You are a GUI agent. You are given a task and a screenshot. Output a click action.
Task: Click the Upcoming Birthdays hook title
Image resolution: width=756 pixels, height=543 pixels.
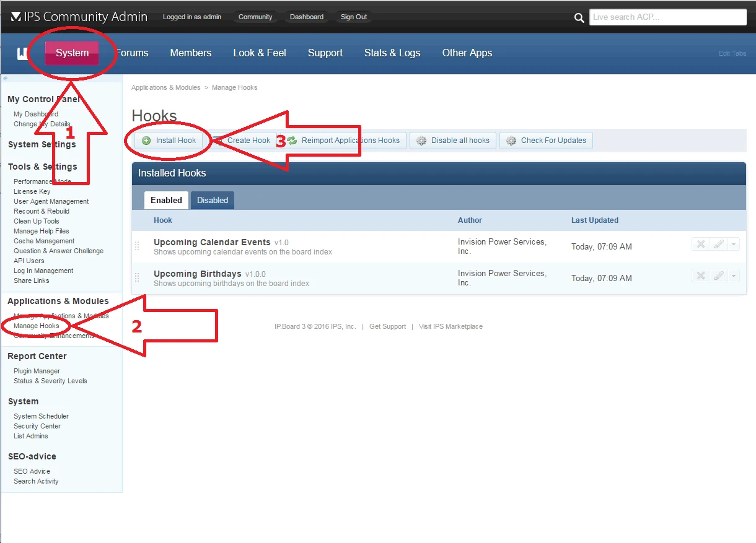pyautogui.click(x=198, y=274)
